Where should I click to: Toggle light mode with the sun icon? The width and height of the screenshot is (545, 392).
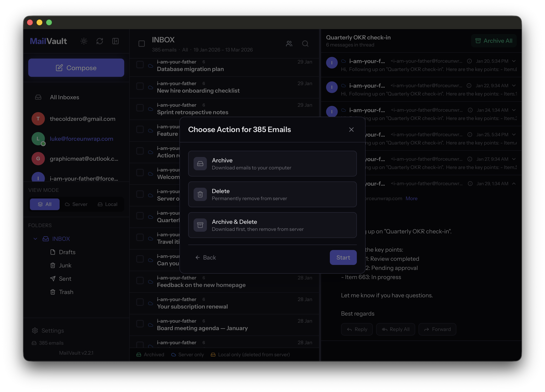tap(84, 41)
